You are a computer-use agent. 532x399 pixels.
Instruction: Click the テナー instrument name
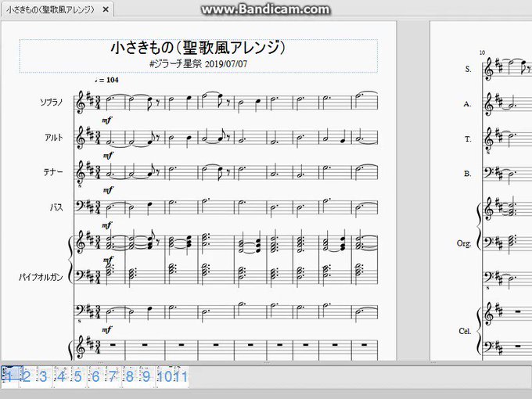click(x=53, y=172)
